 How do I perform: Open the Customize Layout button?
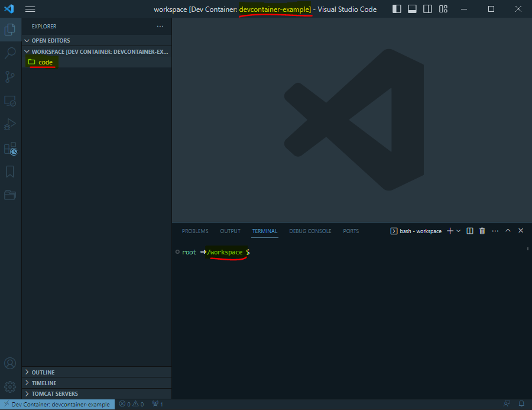pyautogui.click(x=443, y=9)
